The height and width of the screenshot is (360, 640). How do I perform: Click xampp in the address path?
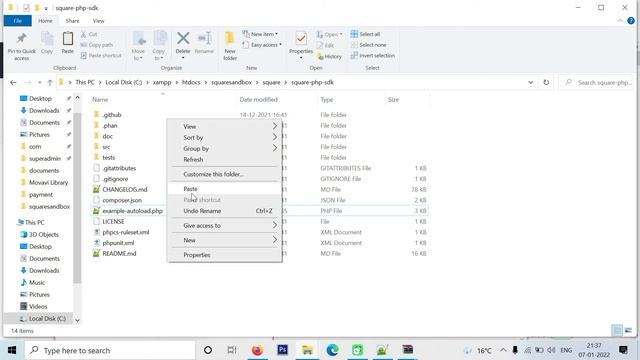(162, 82)
